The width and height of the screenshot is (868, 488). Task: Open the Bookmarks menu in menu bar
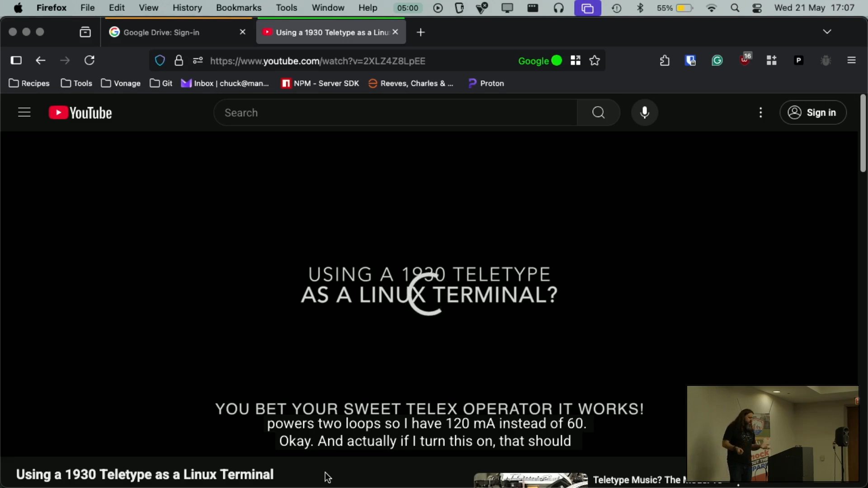[x=238, y=8]
